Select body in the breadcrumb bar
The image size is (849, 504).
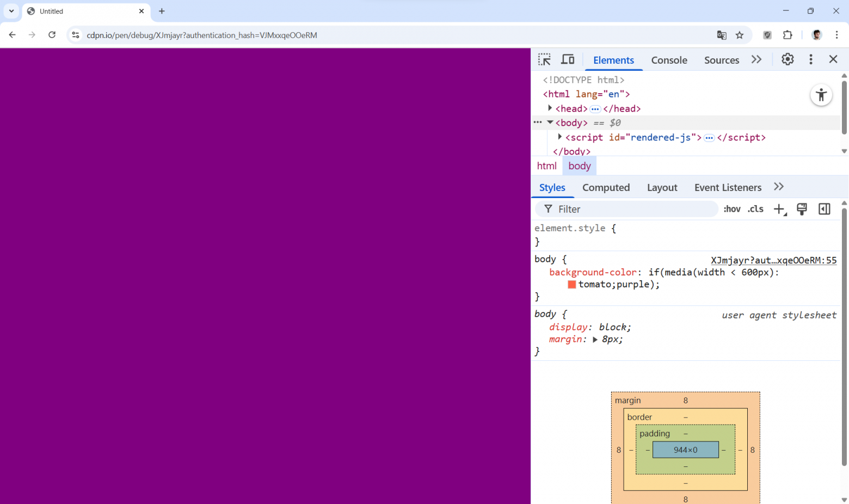click(579, 165)
